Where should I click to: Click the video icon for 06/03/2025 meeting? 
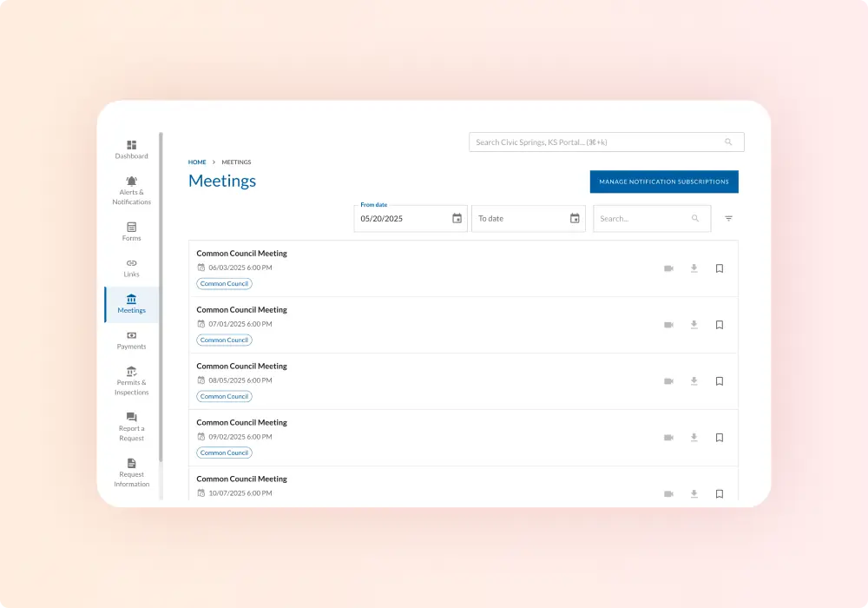pyautogui.click(x=668, y=268)
